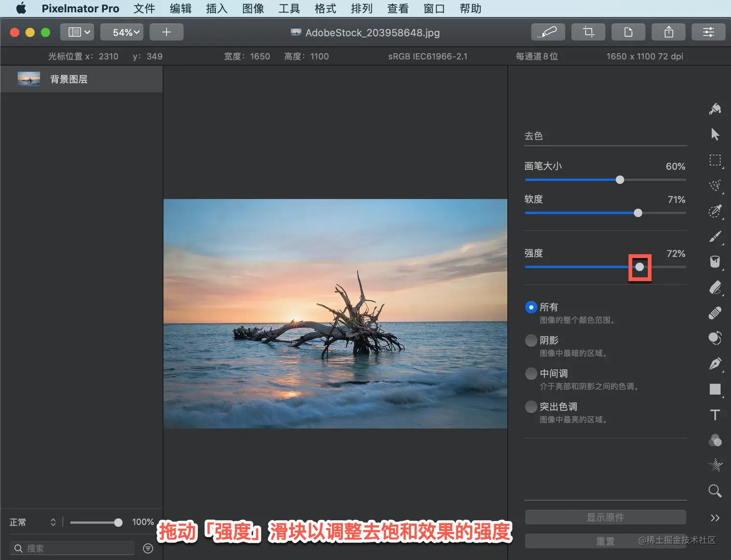Select the 突出色调 radio option
The image size is (731, 560).
tap(531, 407)
